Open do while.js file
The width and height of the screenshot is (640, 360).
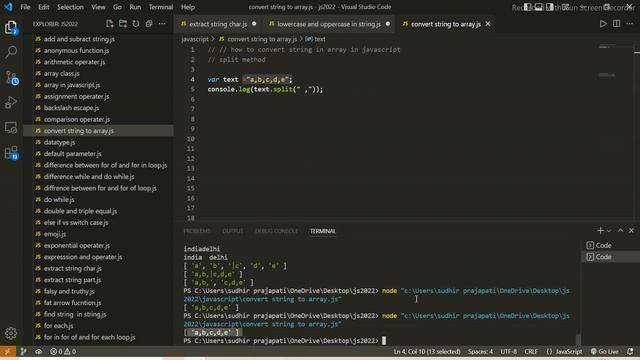59,200
